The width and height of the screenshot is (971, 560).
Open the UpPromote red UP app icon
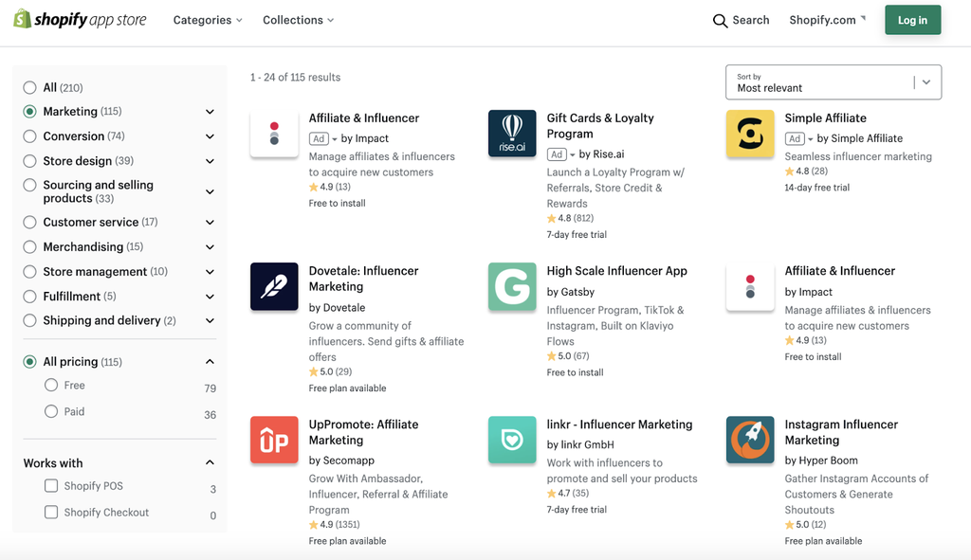pyautogui.click(x=274, y=440)
